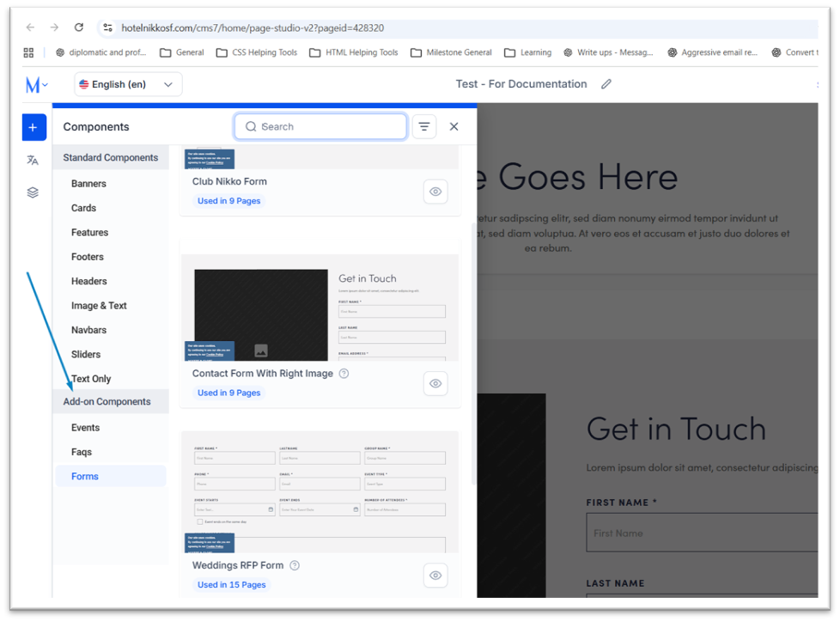Image resolution: width=840 pixels, height=622 pixels.
Task: Click Used in 15 Pages under Weddings RFP Form
Action: pos(231,584)
